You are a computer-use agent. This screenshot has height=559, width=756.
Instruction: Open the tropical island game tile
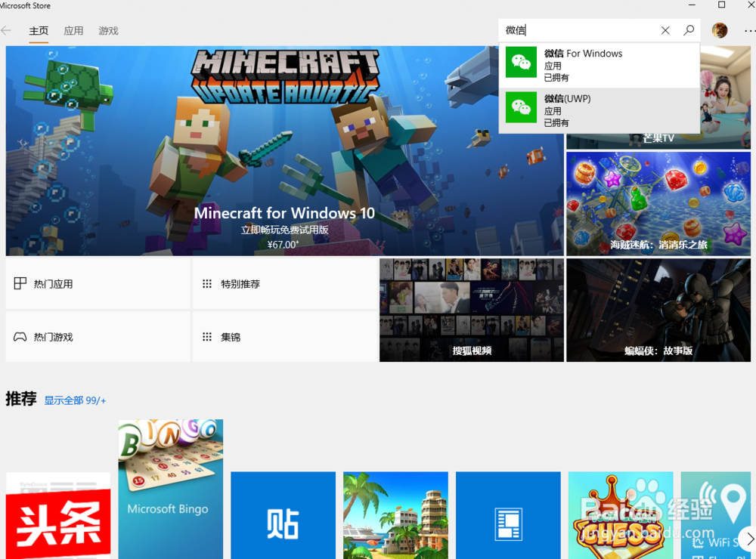tap(396, 515)
